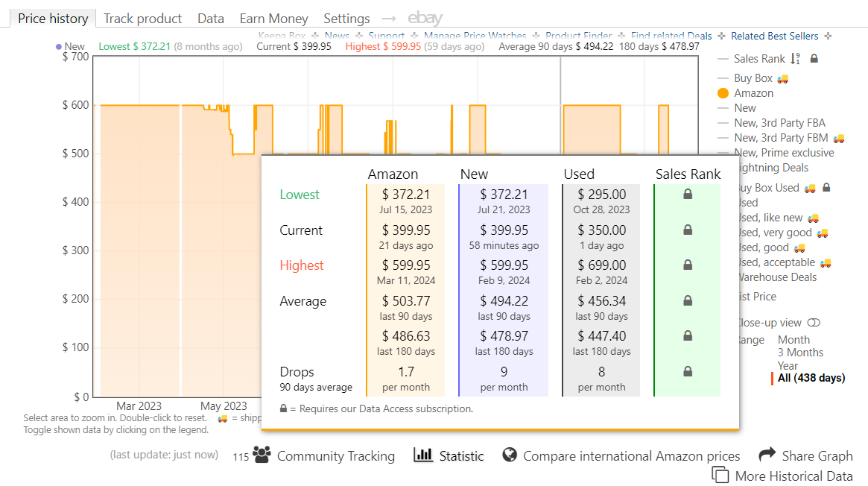Image resolution: width=868 pixels, height=486 pixels.
Task: Click the globe icon for international prices
Action: (x=510, y=455)
